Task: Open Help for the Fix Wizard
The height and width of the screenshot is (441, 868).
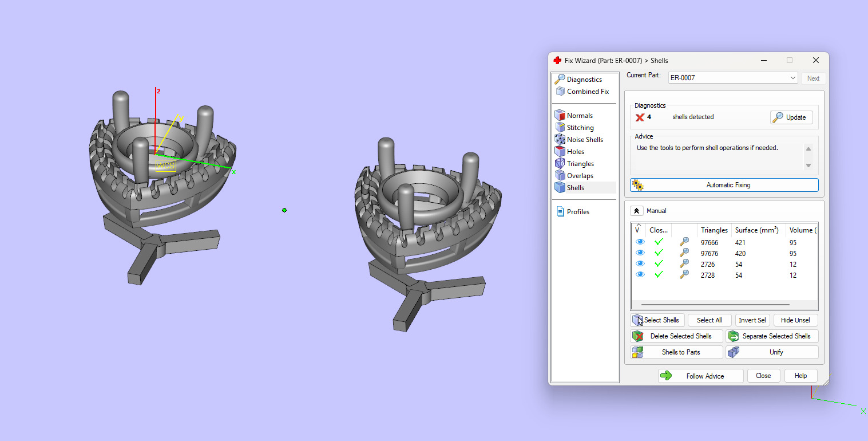Action: [x=800, y=376]
